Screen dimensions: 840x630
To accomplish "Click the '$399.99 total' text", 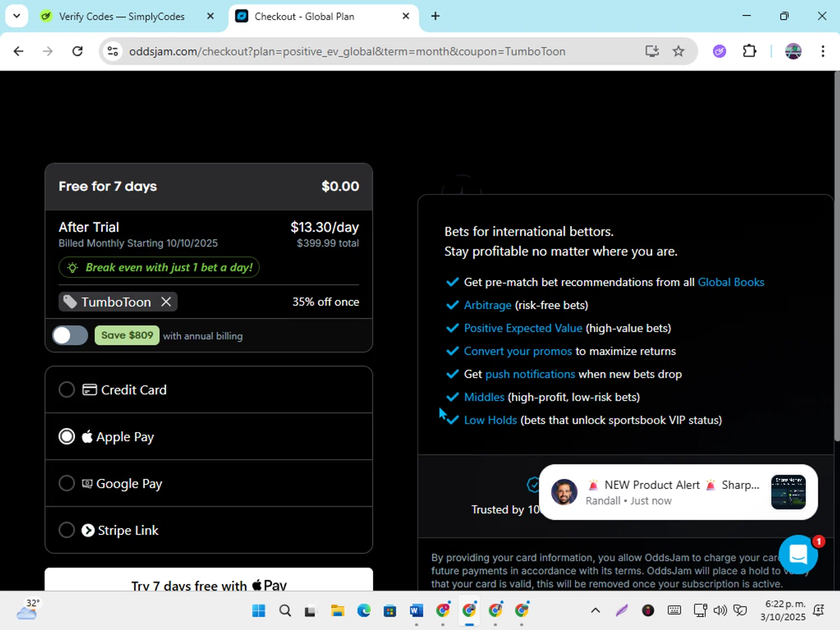I will [x=328, y=243].
